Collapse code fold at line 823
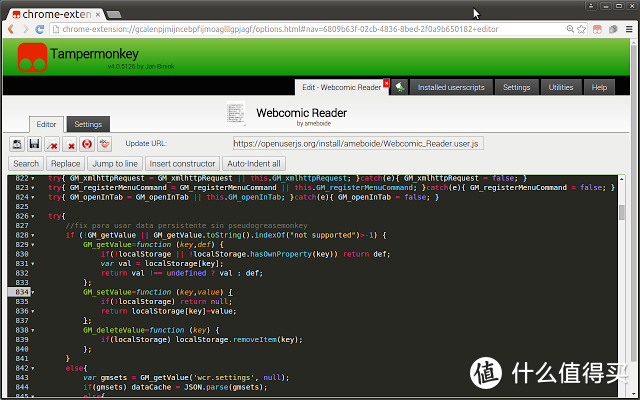The height and width of the screenshot is (400, 640). [33, 188]
